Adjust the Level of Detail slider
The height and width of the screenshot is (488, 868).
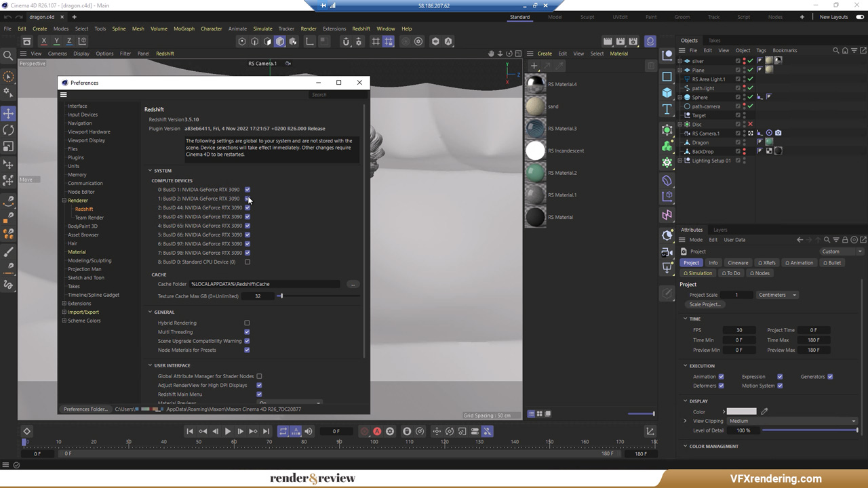[810, 430]
